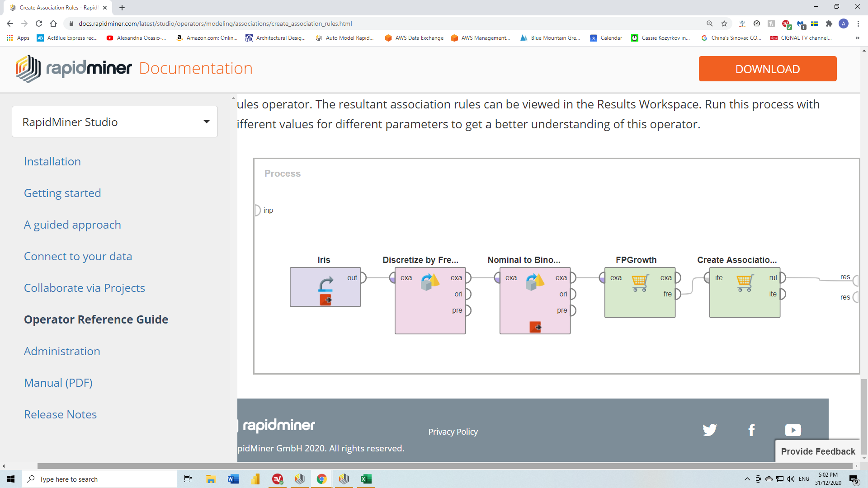Click the Nominal to Binominal operator icon
The width and height of the screenshot is (868, 488).
[x=535, y=282]
